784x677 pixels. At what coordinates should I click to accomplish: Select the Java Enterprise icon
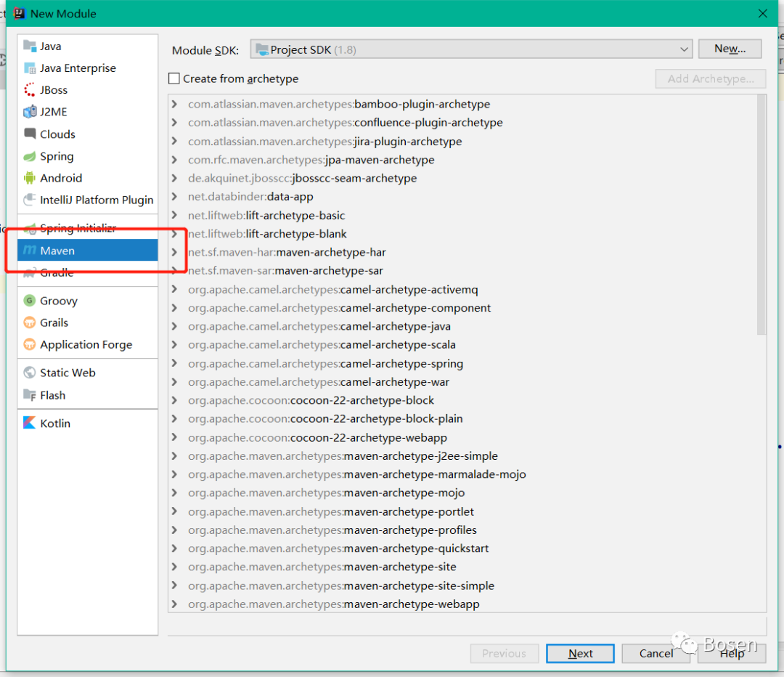click(x=30, y=68)
